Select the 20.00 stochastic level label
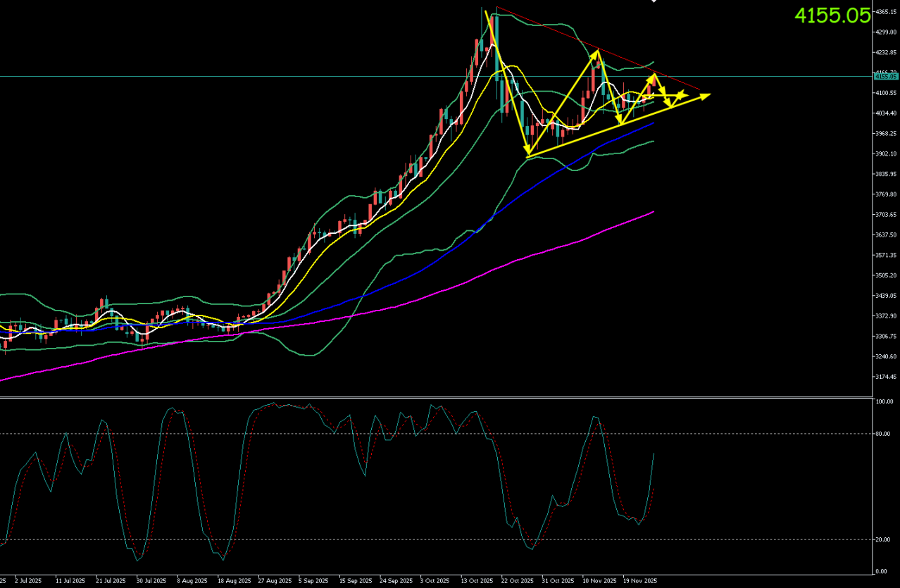Viewport: 900px width, 588px height. (883, 539)
